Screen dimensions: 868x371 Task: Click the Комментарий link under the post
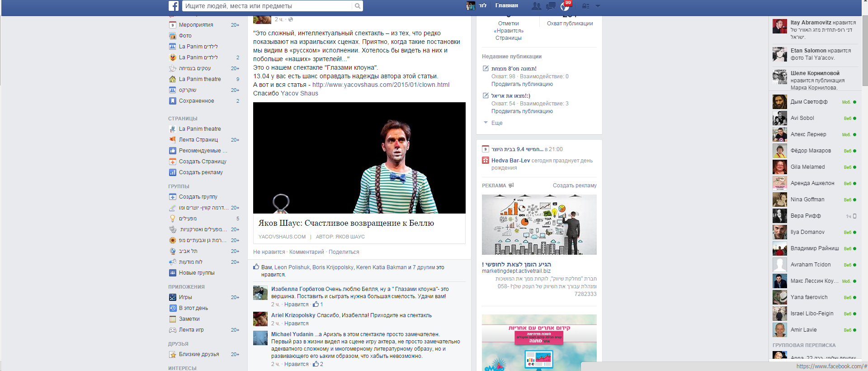click(307, 252)
